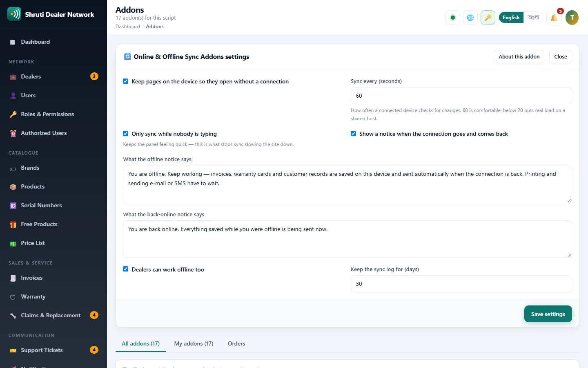Close the Sync Addons settings panel
Viewport: 588px width, 368px height.
[561, 57]
